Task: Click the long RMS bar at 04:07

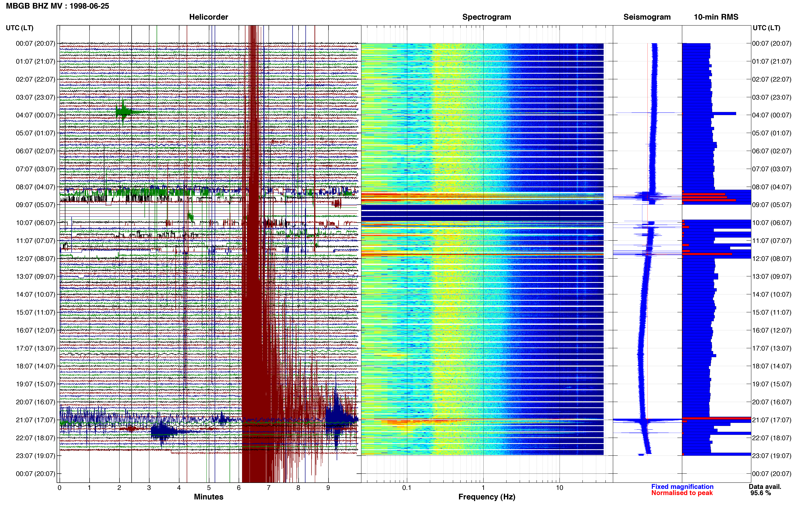Action: pyautogui.click(x=709, y=114)
